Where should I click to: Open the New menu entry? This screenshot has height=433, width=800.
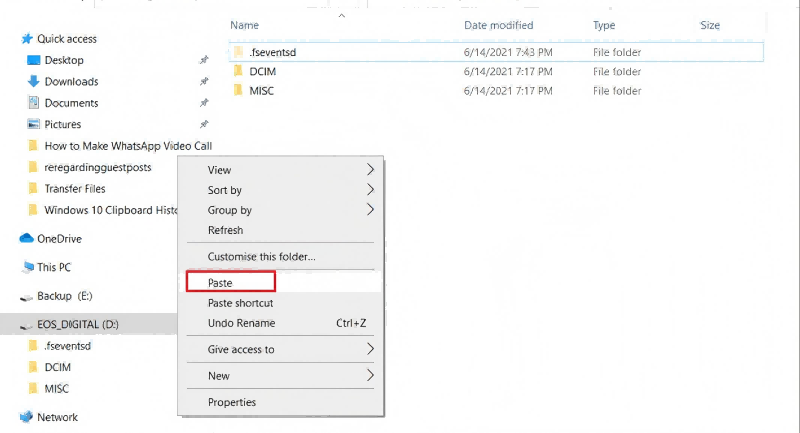click(x=218, y=376)
